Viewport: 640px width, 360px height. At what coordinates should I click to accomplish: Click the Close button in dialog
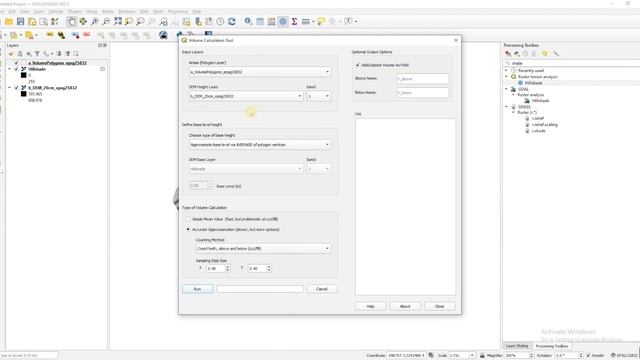click(x=440, y=306)
